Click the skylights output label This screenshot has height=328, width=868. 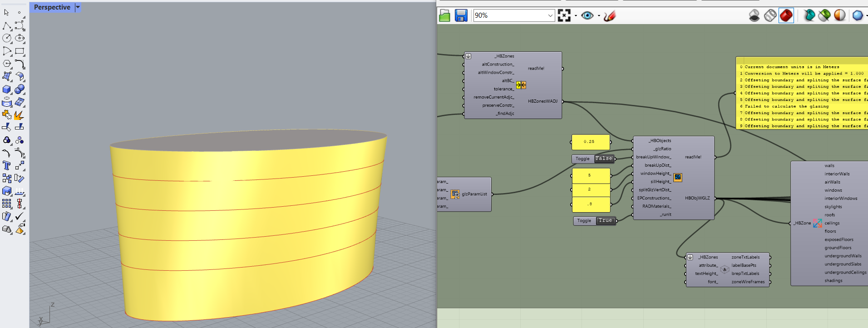click(833, 207)
